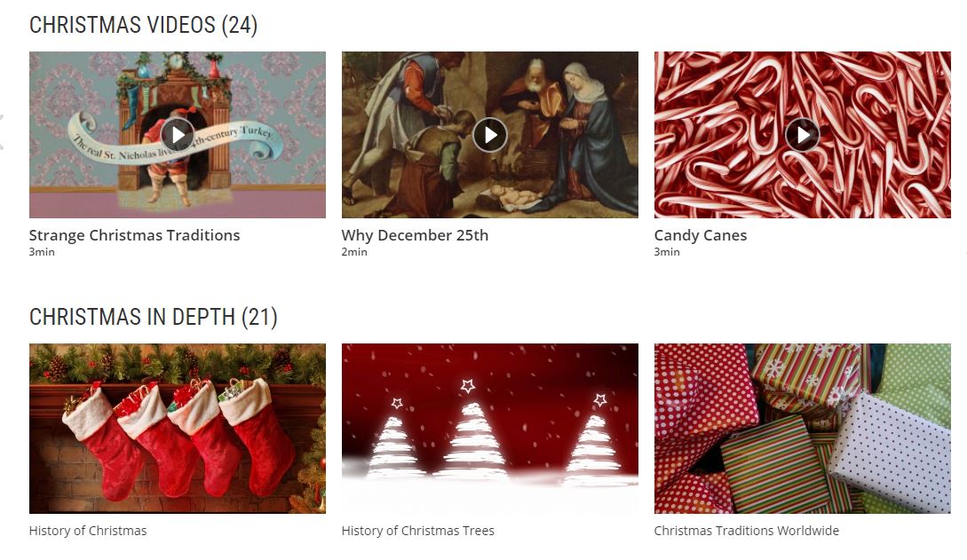Select the Candy Canes title text
The width and height of the screenshot is (967, 560).
tap(701, 235)
